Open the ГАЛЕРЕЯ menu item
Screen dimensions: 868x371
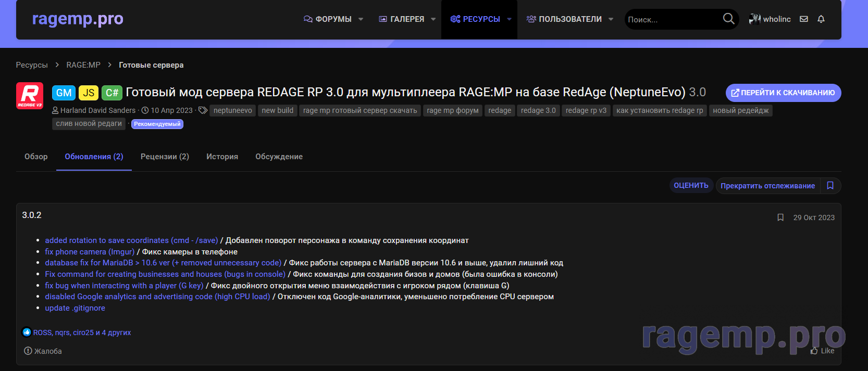tap(402, 19)
